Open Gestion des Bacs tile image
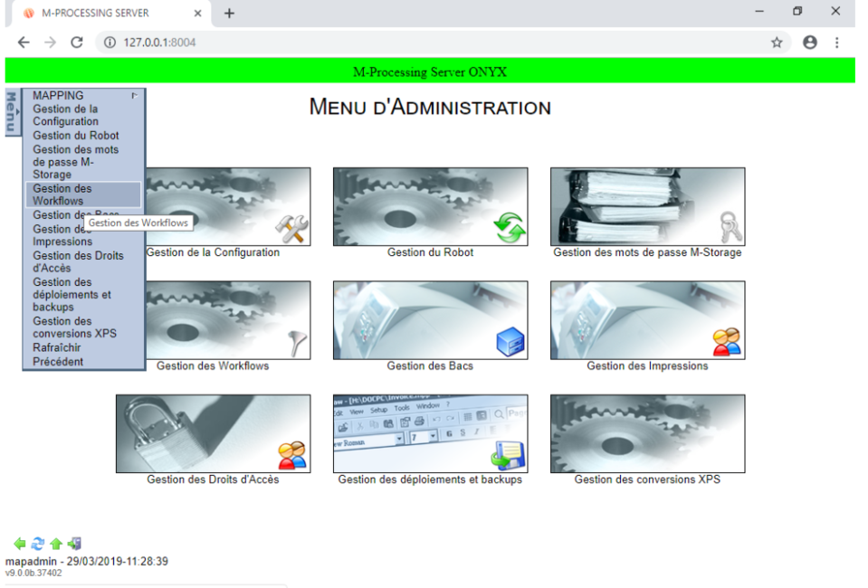This screenshot has width=868, height=588. tap(430, 320)
